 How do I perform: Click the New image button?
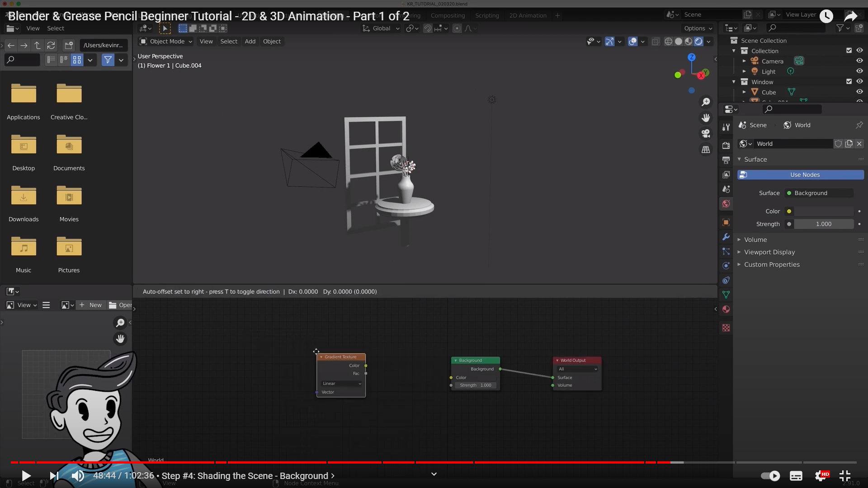coord(90,305)
